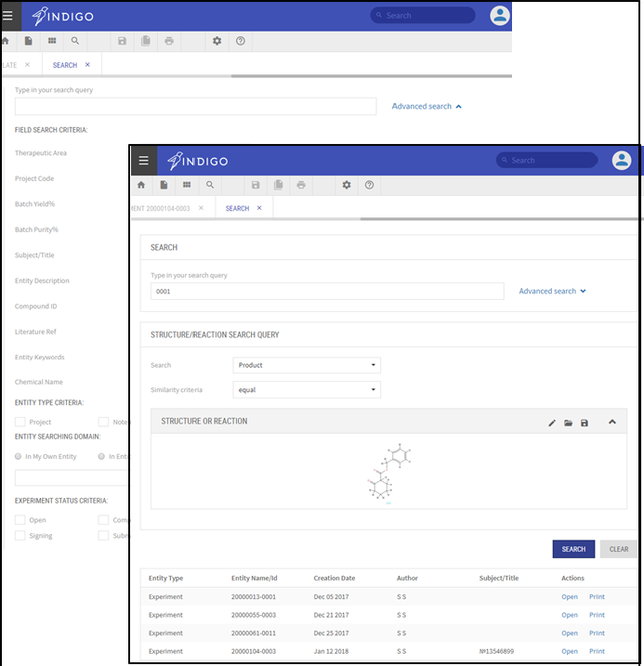644x666 pixels.
Task: Open experiment 20000013-0001 via its Open link
Action: click(569, 597)
